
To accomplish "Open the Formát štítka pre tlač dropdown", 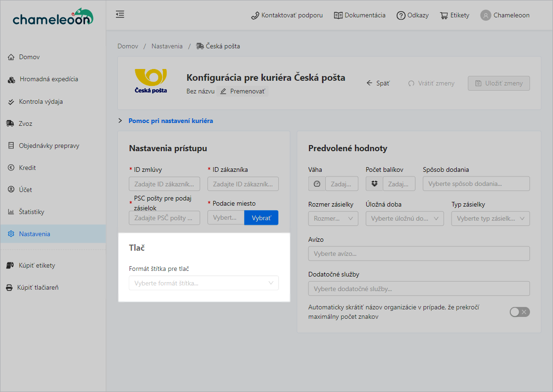I will click(x=203, y=283).
